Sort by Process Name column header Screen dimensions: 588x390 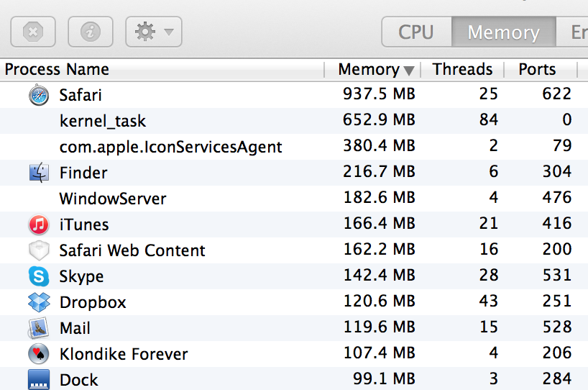(x=58, y=70)
